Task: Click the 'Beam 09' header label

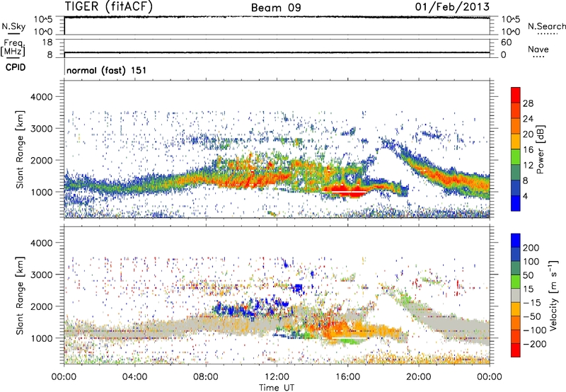Action: coord(276,8)
